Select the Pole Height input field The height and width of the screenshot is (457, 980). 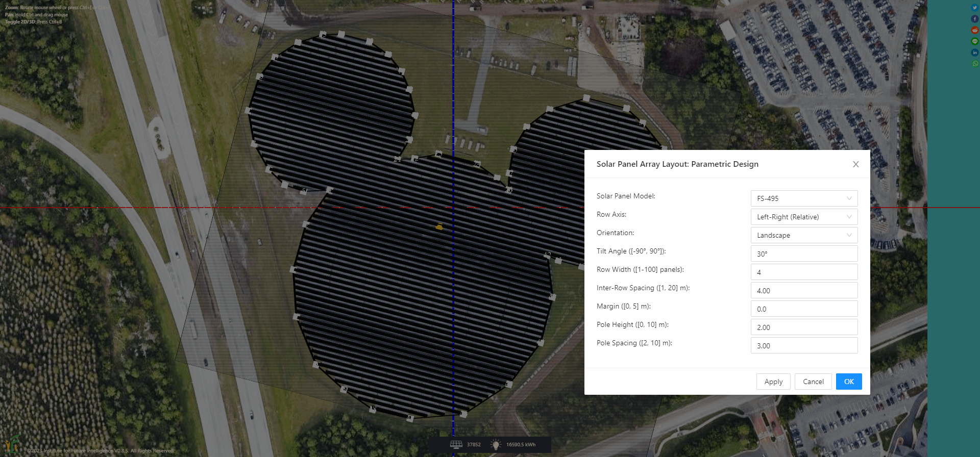click(803, 327)
